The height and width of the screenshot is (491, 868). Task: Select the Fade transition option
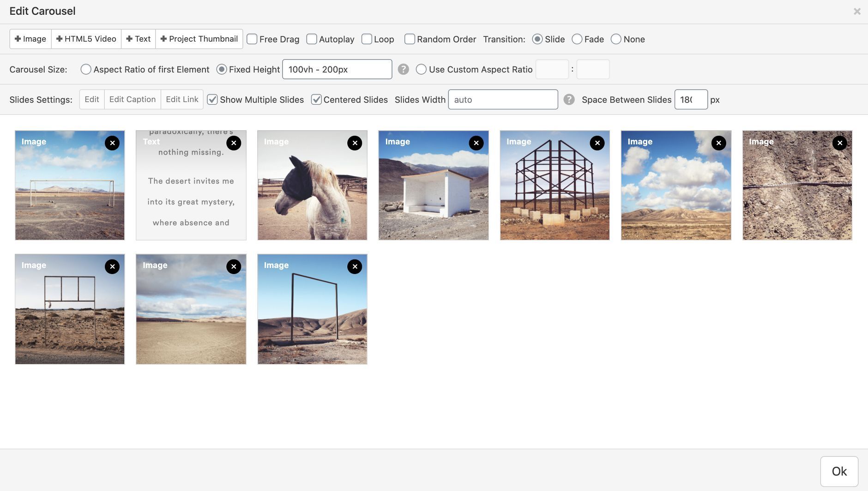[x=577, y=39]
